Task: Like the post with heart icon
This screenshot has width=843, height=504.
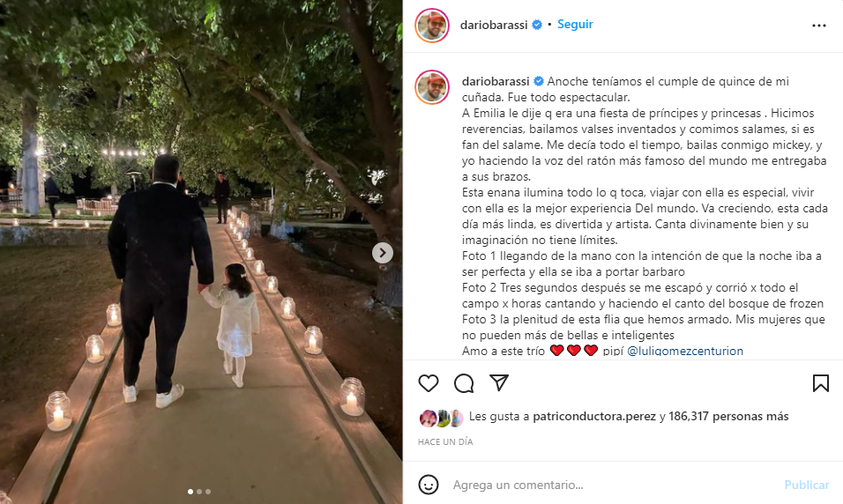Action: [429, 383]
